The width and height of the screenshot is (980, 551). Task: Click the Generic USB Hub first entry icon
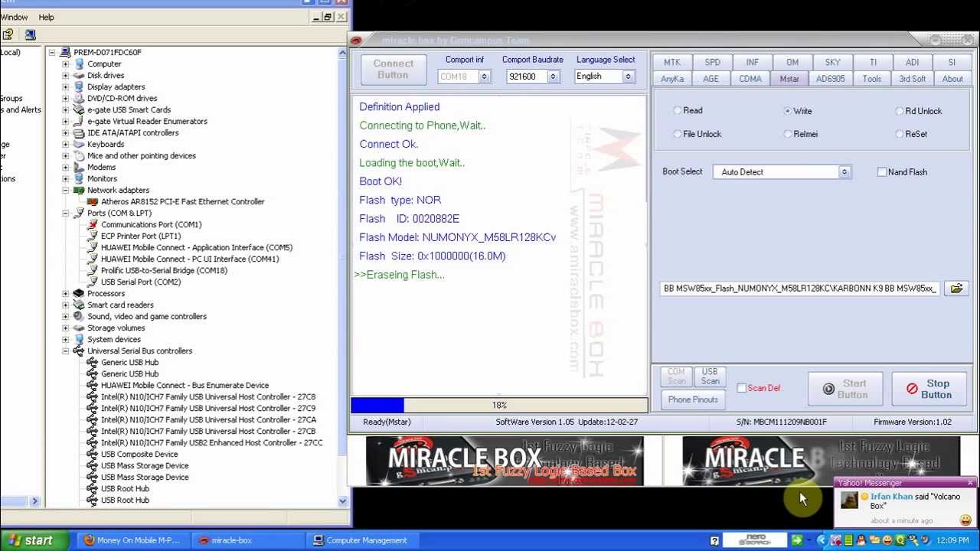(92, 362)
